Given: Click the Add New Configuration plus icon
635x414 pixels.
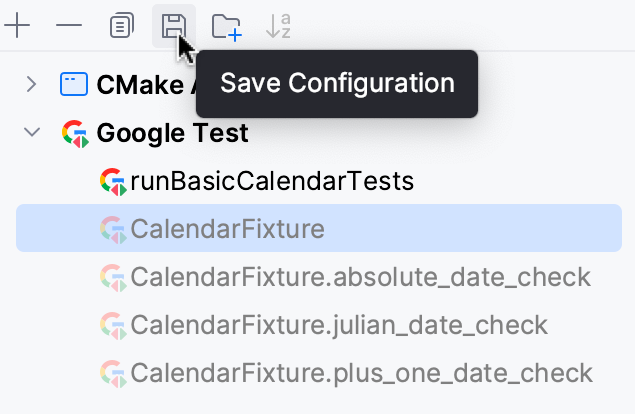Looking at the screenshot, I should tap(18, 27).
